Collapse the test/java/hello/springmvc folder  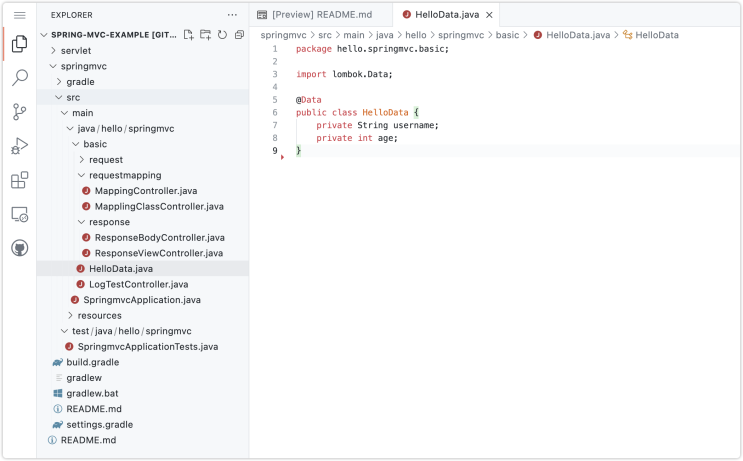coord(142,331)
